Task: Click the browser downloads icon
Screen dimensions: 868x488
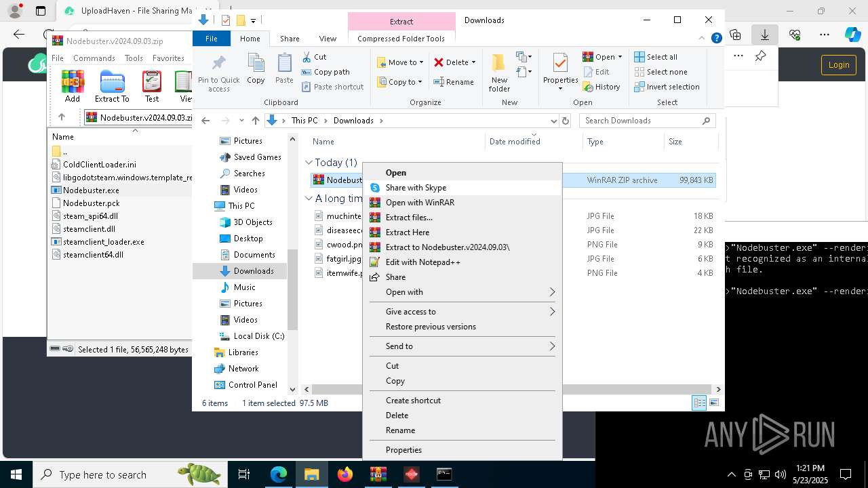Action: [764, 35]
